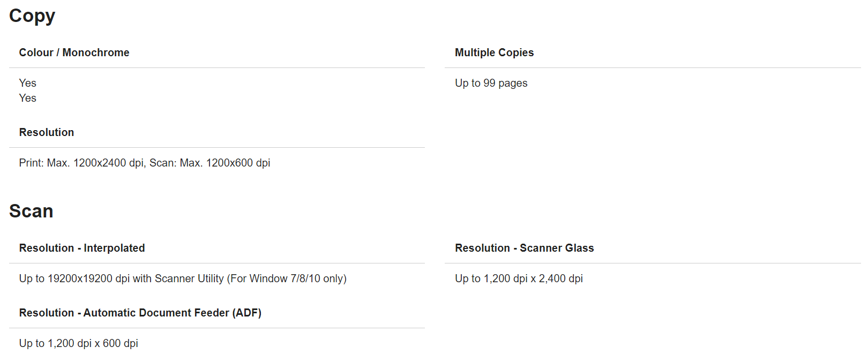Click the Print: Max. 1200x2400 dpi text
The height and width of the screenshot is (362, 868).
(x=81, y=163)
